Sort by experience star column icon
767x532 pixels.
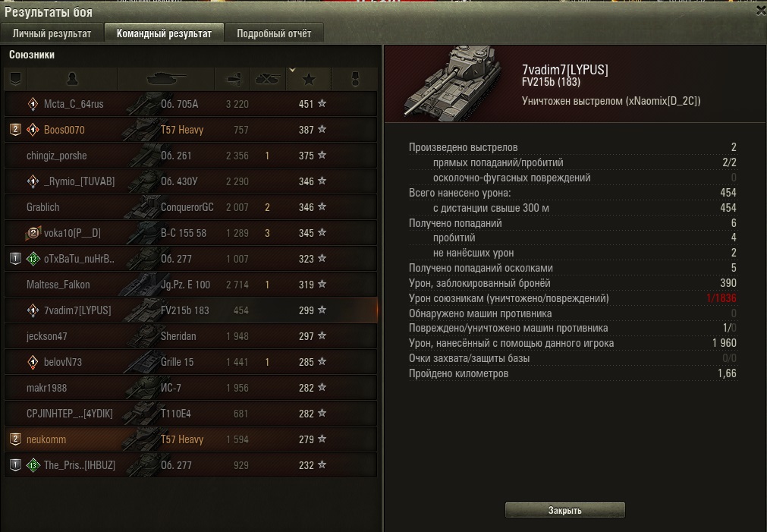(x=309, y=79)
